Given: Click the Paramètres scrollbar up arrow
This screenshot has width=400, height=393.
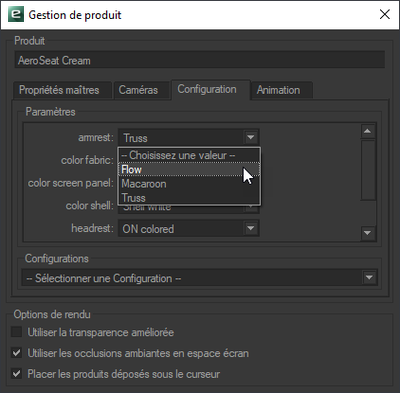Looking at the screenshot, I should point(367,131).
